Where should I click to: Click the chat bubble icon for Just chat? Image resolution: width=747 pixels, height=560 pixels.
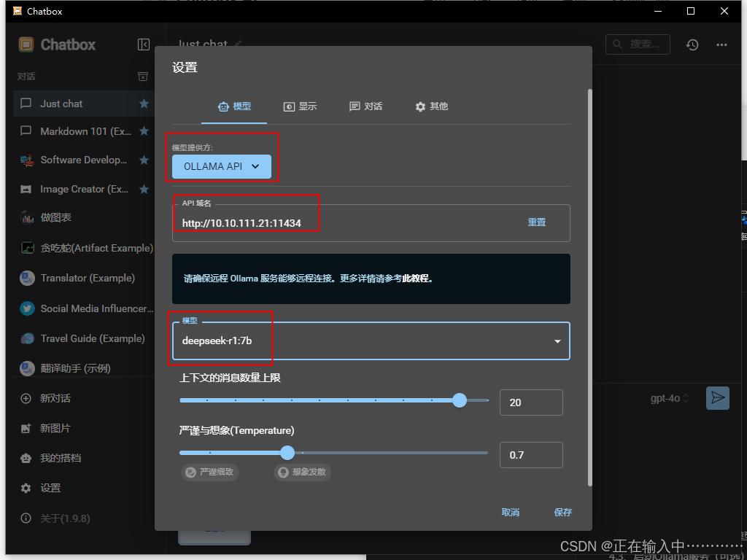(x=26, y=104)
